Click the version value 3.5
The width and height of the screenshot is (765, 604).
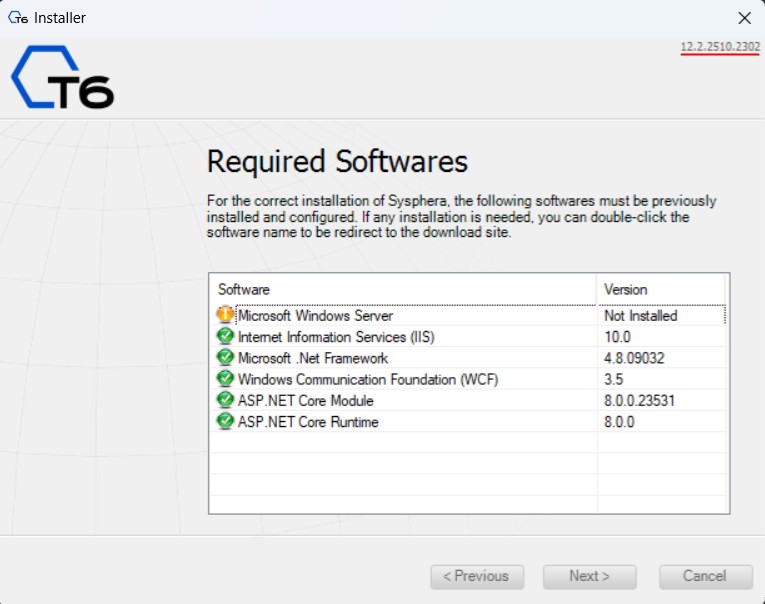613,380
